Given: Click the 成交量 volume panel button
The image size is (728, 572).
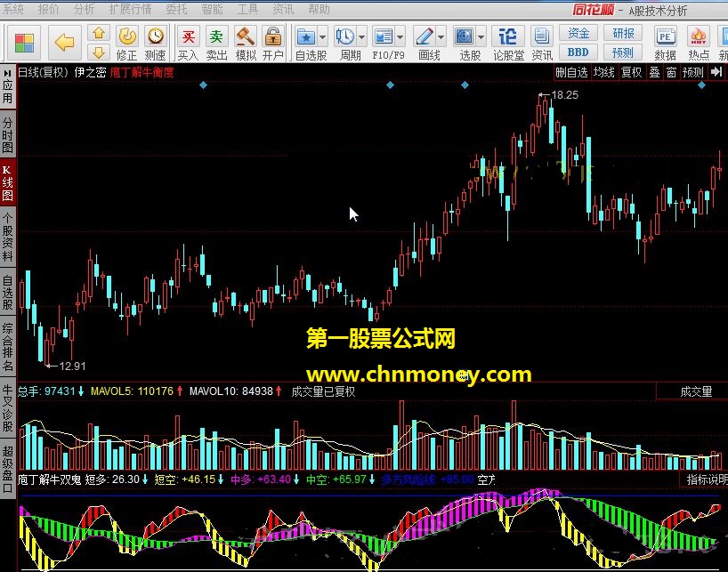Looking at the screenshot, I should tap(696, 391).
